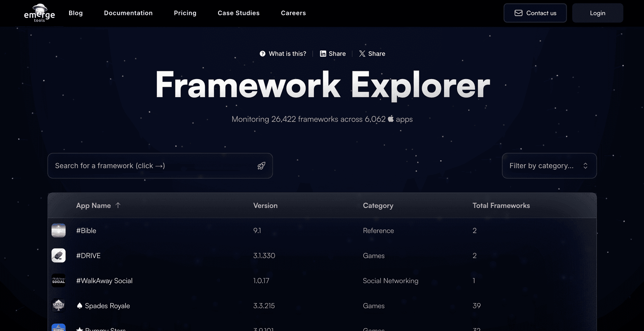This screenshot has height=331, width=644.
Task: Click the chevron on the category filter
Action: (586, 165)
